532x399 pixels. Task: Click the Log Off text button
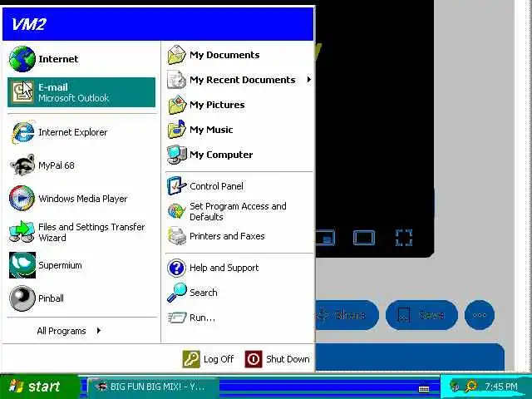[219, 359]
